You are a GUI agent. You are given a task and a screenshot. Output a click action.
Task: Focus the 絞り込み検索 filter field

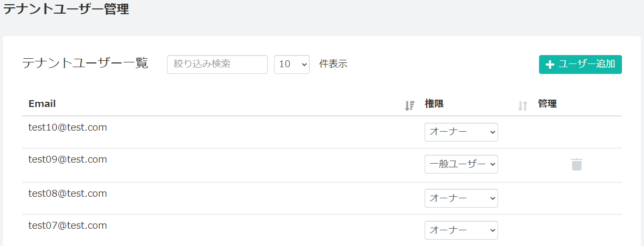[217, 65]
